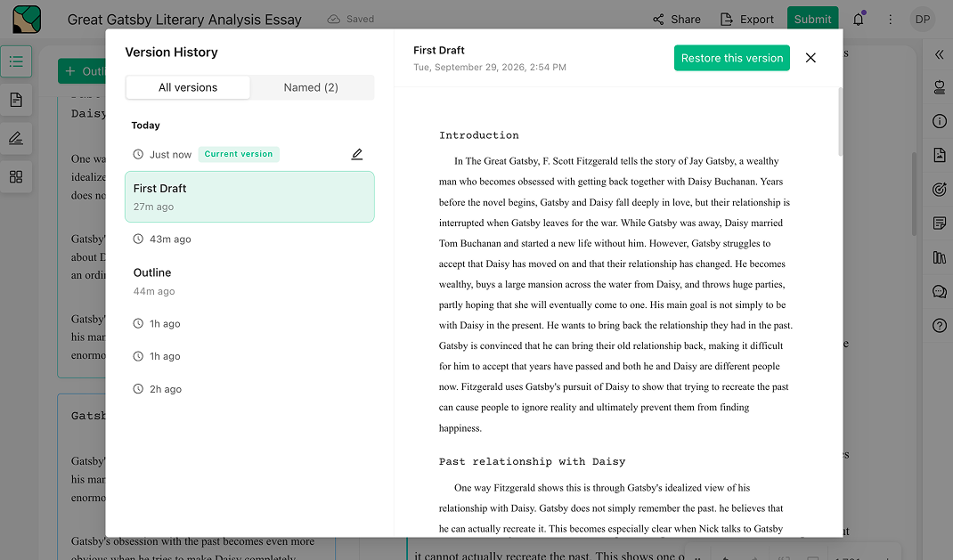953x560 pixels.
Task: Click Restore this version
Action: [732, 58]
